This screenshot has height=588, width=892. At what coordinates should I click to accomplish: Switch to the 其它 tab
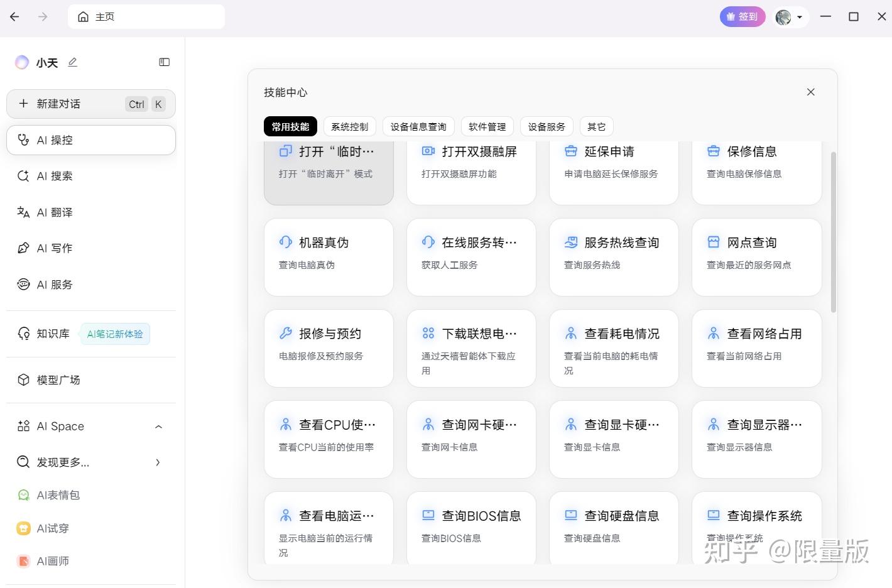click(x=597, y=126)
